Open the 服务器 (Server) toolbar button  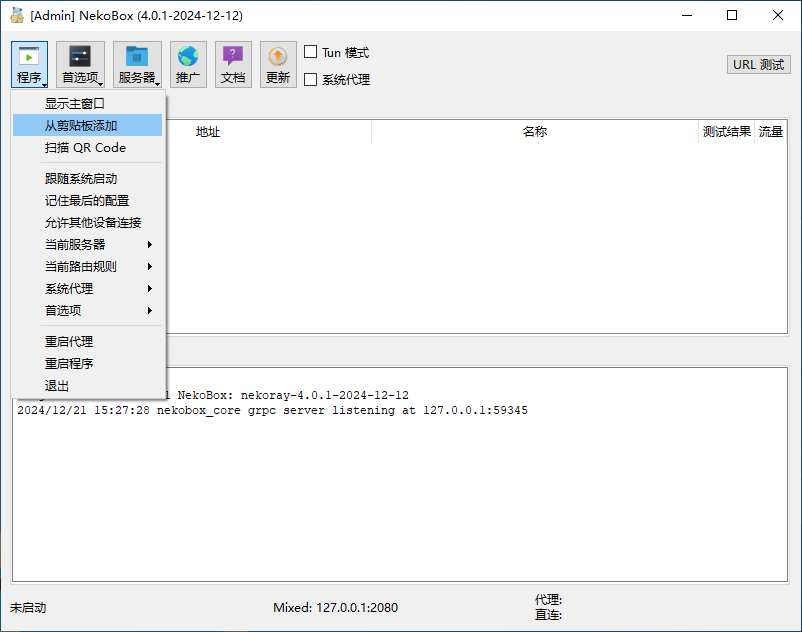click(137, 64)
